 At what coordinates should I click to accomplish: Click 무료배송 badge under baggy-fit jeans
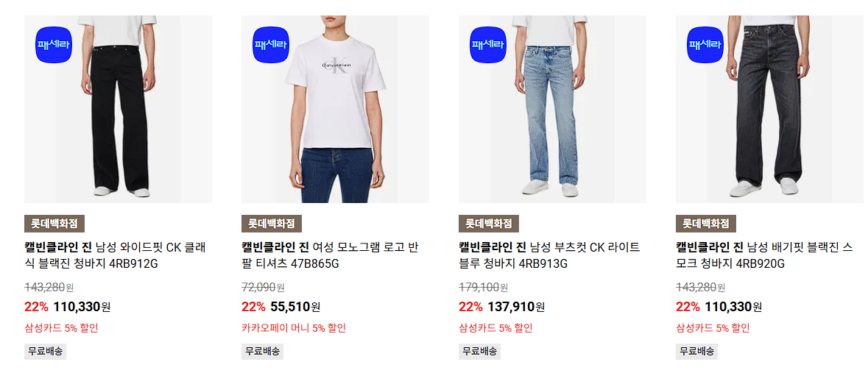697,351
